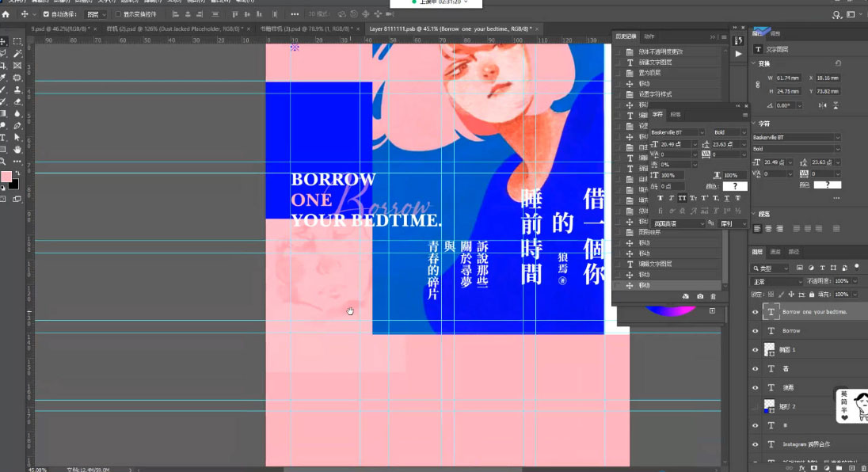Click the Move tool icon in options bar
This screenshot has height=472, width=868.
pyautogui.click(x=25, y=14)
